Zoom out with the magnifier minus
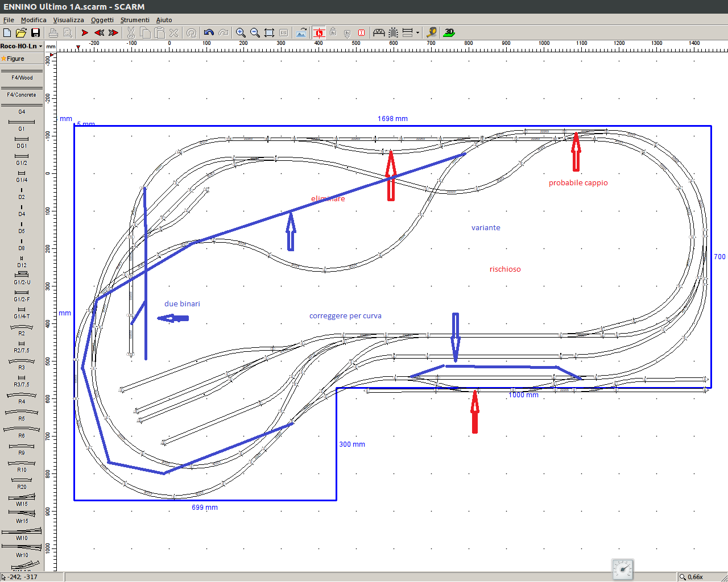 click(255, 32)
